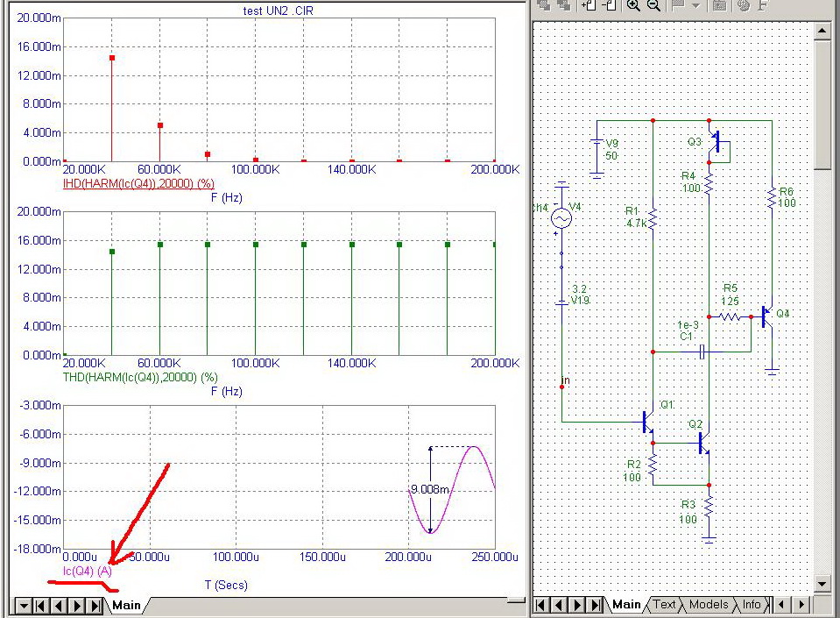Jump to last schematic page tab
Screen dimensions: 840x618
(x=596, y=605)
